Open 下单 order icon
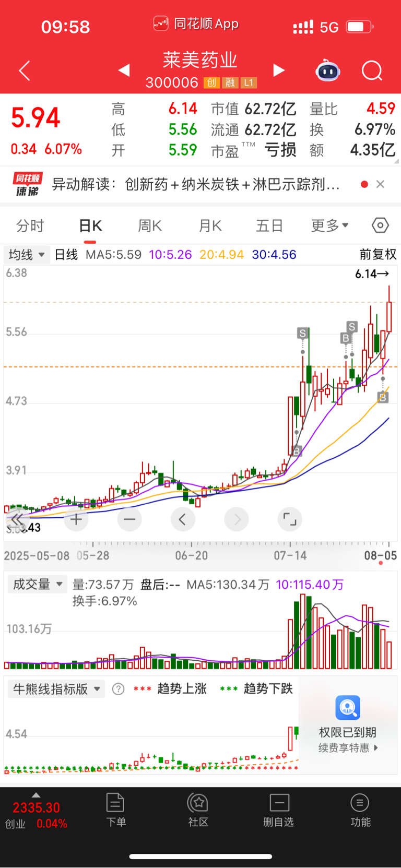 click(115, 810)
